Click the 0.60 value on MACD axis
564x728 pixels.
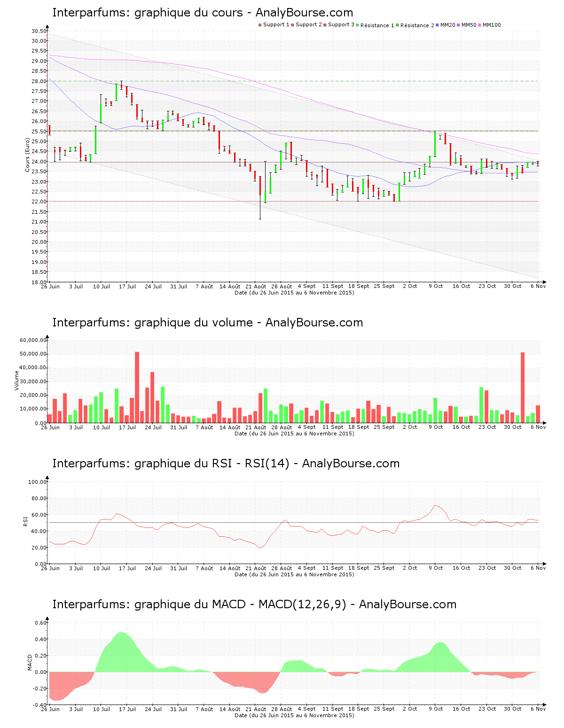pyautogui.click(x=41, y=623)
